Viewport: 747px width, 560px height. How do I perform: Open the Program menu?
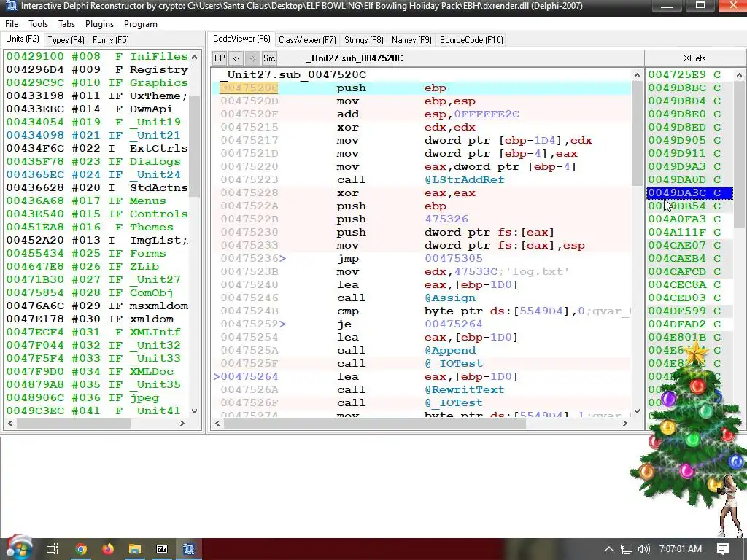[141, 24]
